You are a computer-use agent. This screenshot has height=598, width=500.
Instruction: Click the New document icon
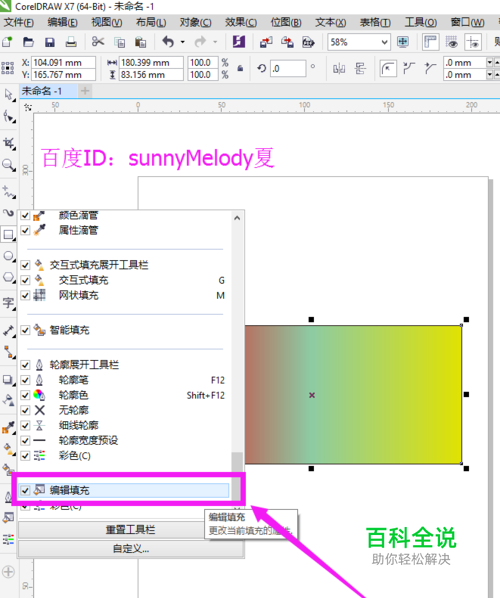tap(7, 42)
